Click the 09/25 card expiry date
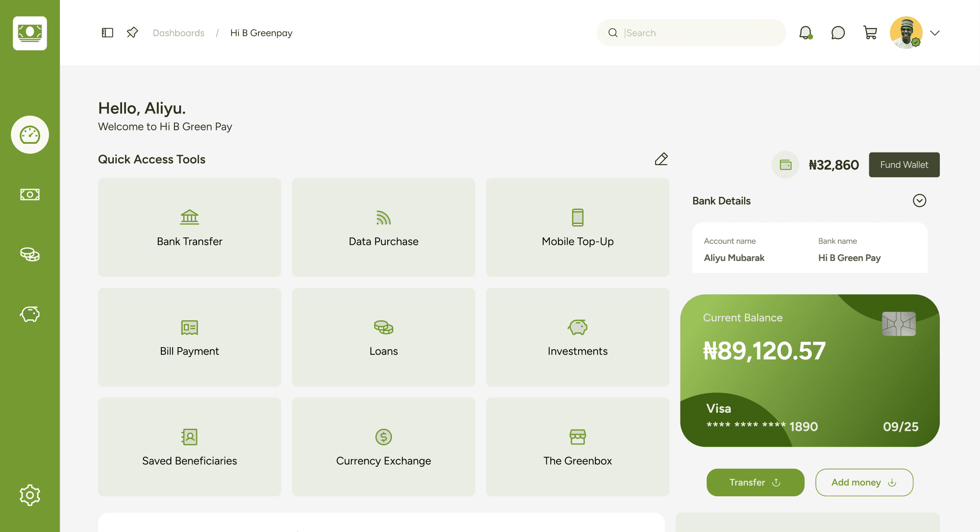Image resolution: width=980 pixels, height=532 pixels. pyautogui.click(x=901, y=427)
